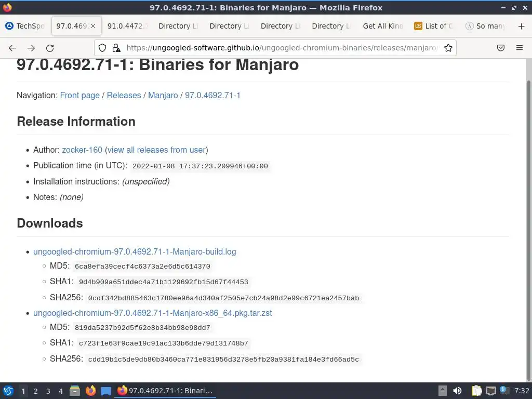Image resolution: width=532 pixels, height=399 pixels.
Task: Click the Firefox window taskbar button
Action: pos(165,391)
